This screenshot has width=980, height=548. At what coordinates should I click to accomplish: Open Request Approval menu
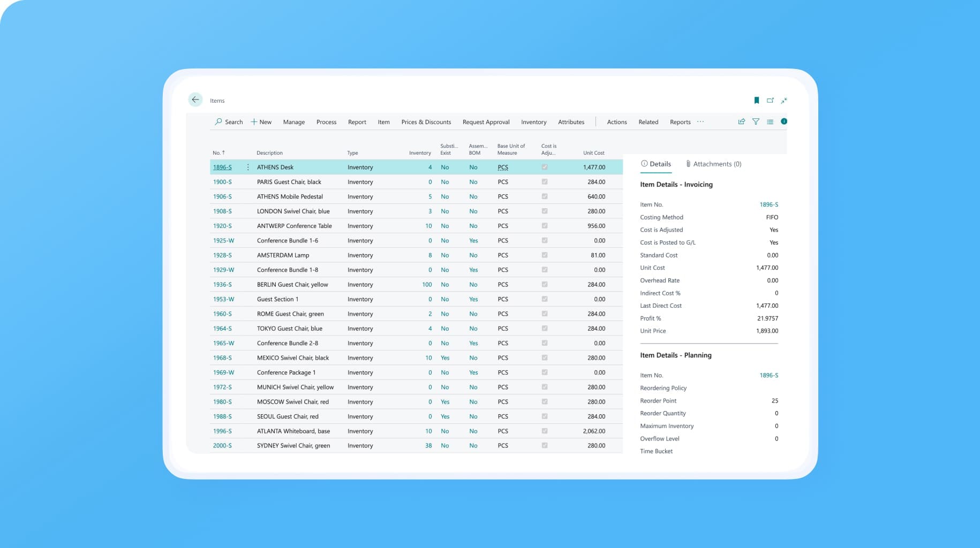click(486, 122)
